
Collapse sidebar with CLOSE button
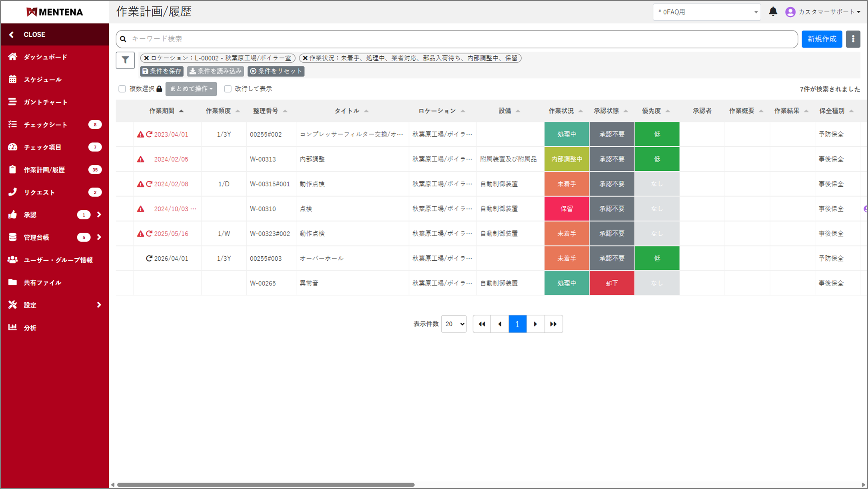(x=34, y=34)
